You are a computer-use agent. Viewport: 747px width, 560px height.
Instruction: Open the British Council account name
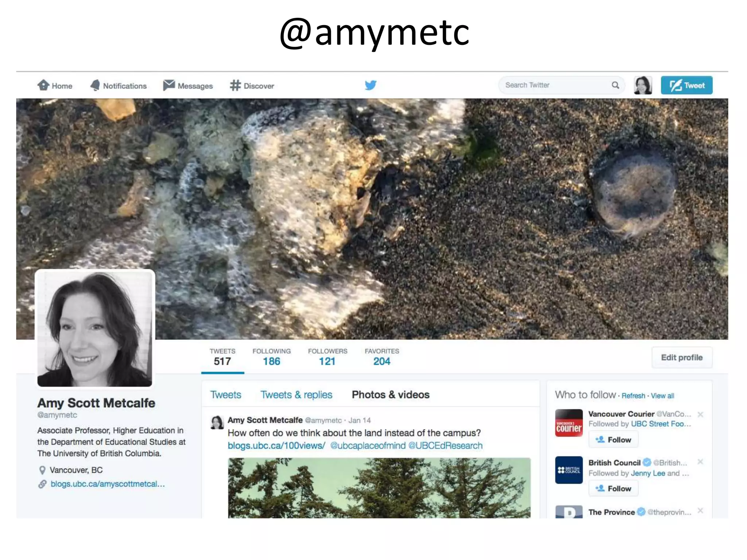[x=614, y=463]
